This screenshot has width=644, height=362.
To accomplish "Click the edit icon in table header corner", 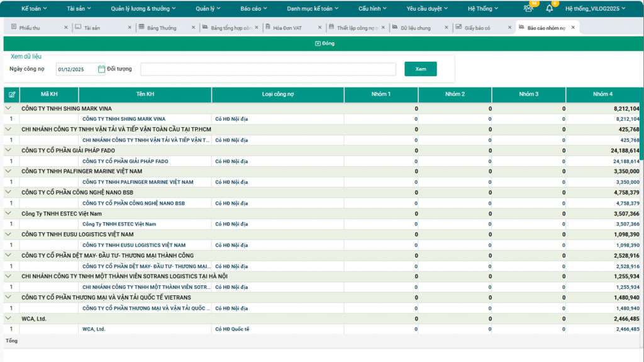I will (x=11, y=94).
